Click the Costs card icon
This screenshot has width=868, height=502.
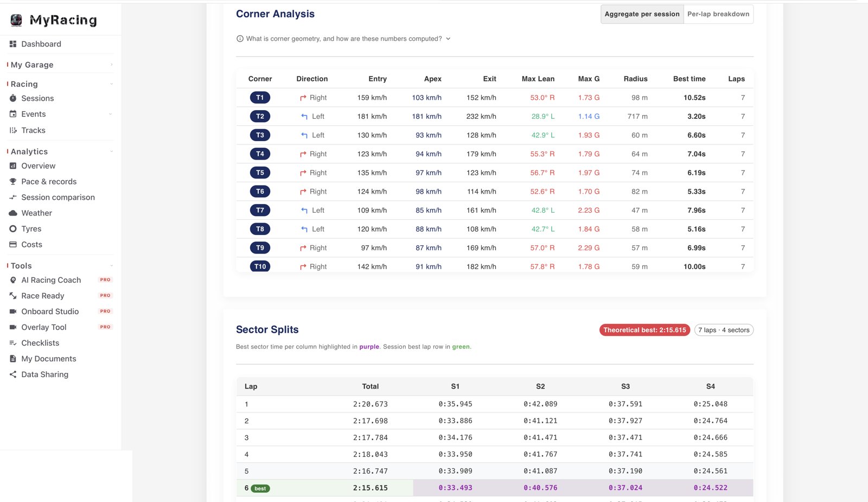[13, 245]
